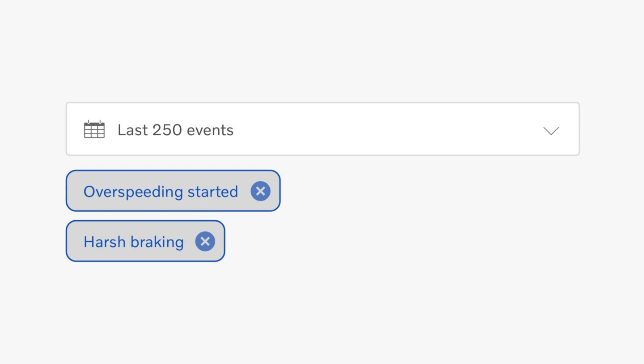
Task: Dismiss the Overspeeding started tag
Action: click(260, 191)
